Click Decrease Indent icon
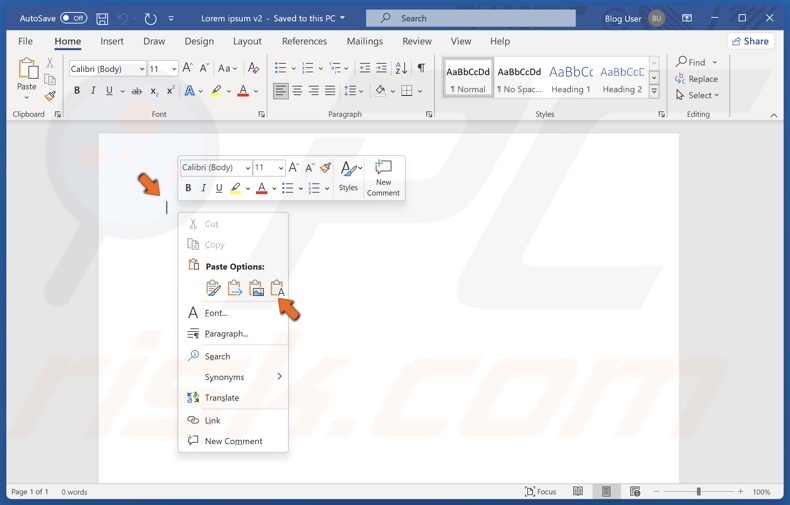This screenshot has height=505, width=790. 364,68
